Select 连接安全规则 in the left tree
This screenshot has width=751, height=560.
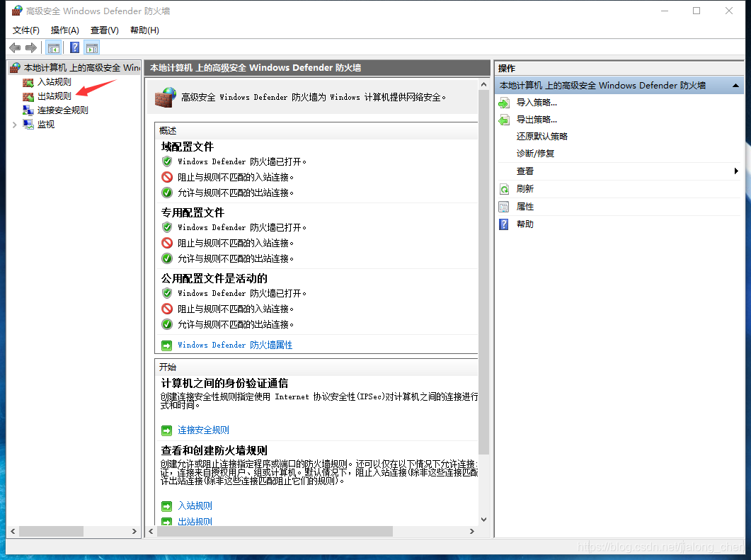pyautogui.click(x=63, y=110)
